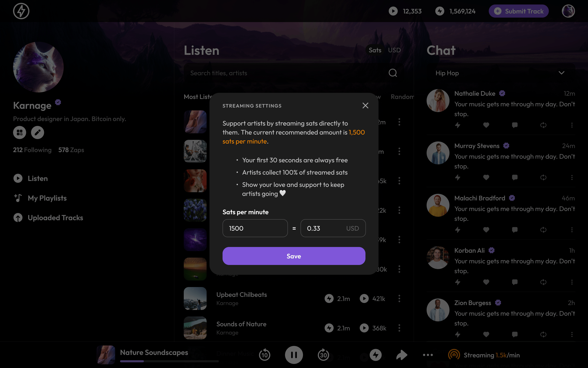Repost Murray Stevens' chat message

pos(543,177)
